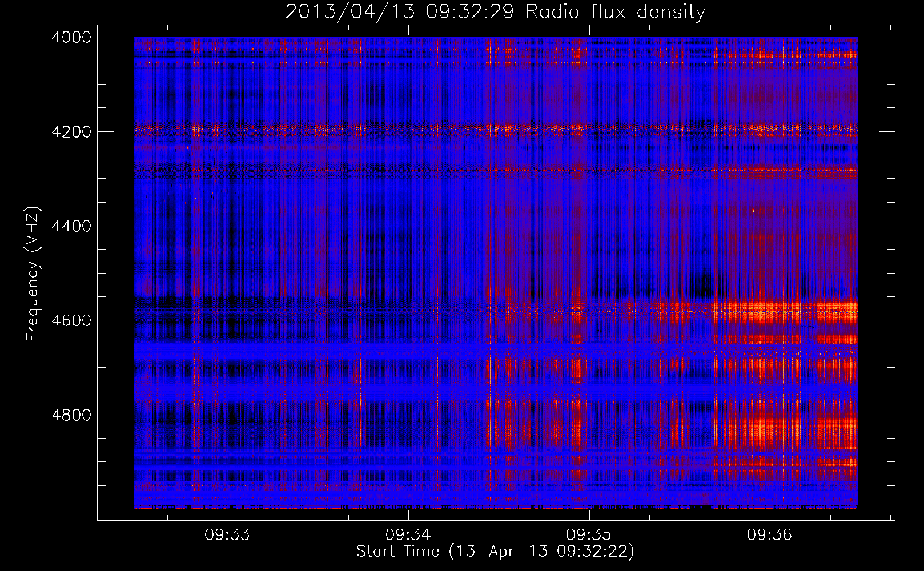Viewport: 924px width, 571px height.
Task: Select the 4200 frequency axis label
Action: click(71, 132)
